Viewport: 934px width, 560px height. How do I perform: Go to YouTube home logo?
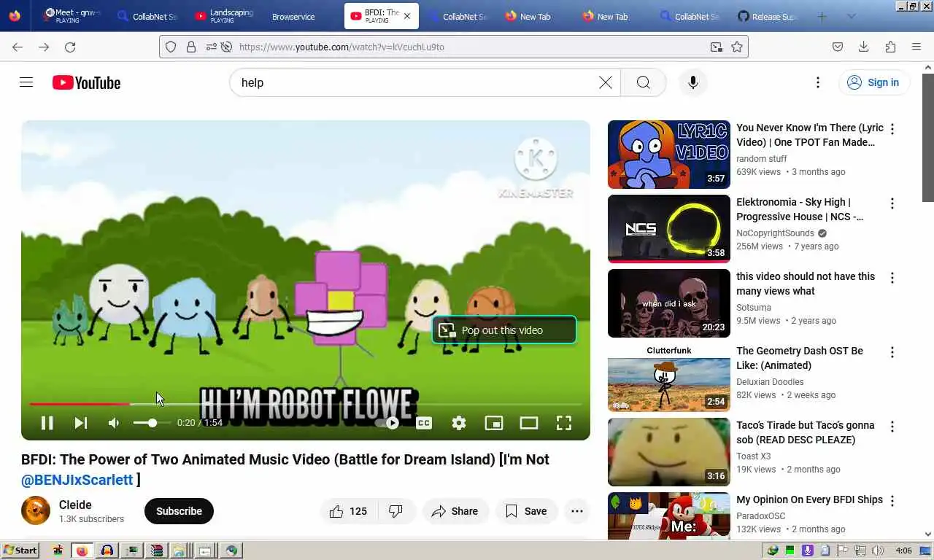click(x=86, y=82)
